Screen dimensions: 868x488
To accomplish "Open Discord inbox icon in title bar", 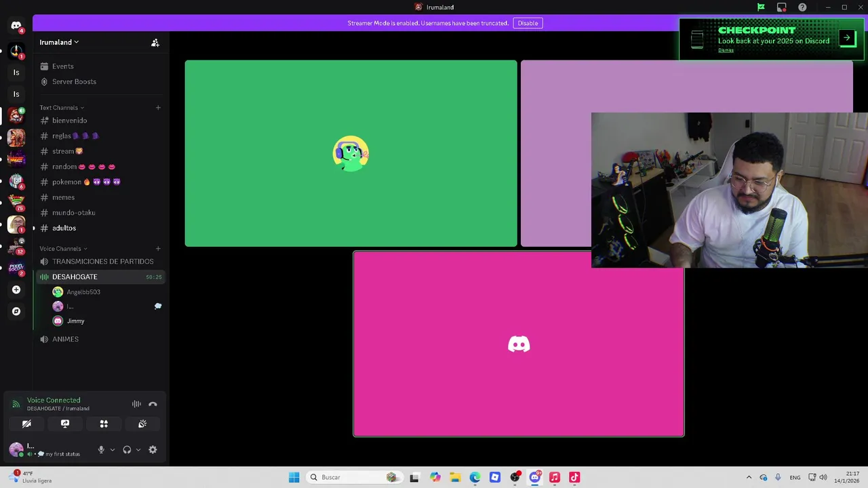I will pos(782,7).
